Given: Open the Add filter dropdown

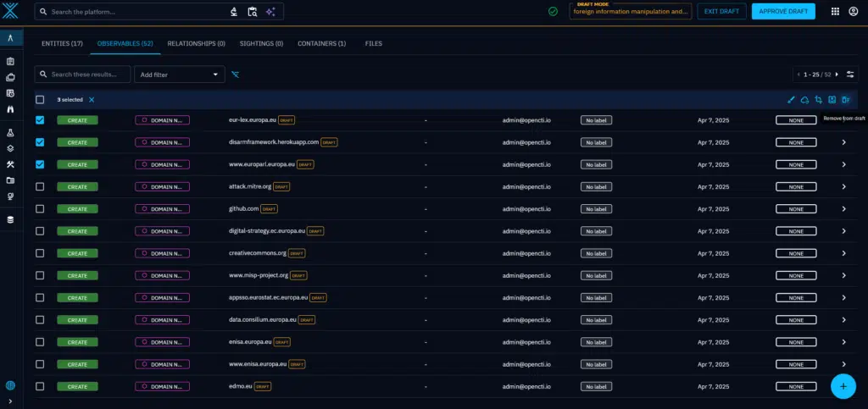Looking at the screenshot, I should tap(179, 75).
